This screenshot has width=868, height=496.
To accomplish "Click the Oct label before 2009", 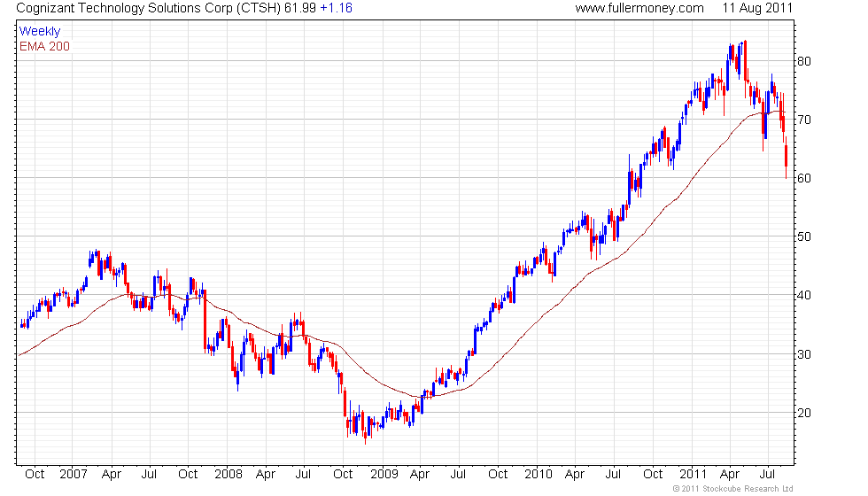I will 343,475.
